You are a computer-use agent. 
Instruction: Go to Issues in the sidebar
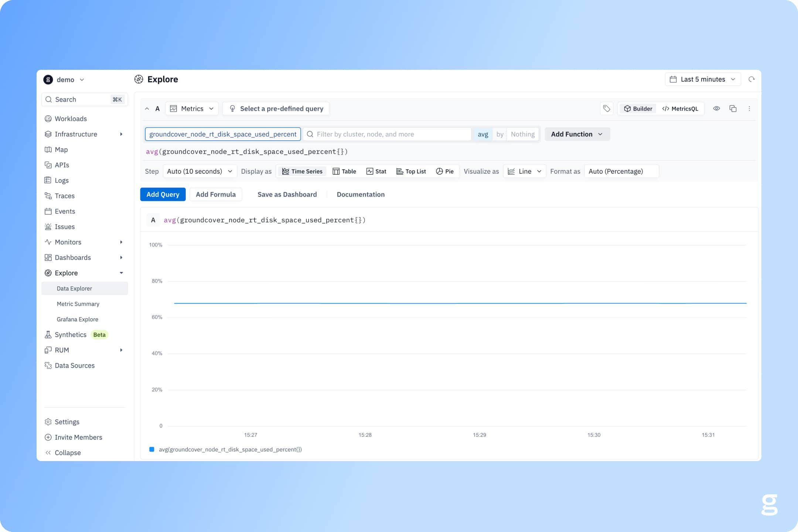coord(64,227)
